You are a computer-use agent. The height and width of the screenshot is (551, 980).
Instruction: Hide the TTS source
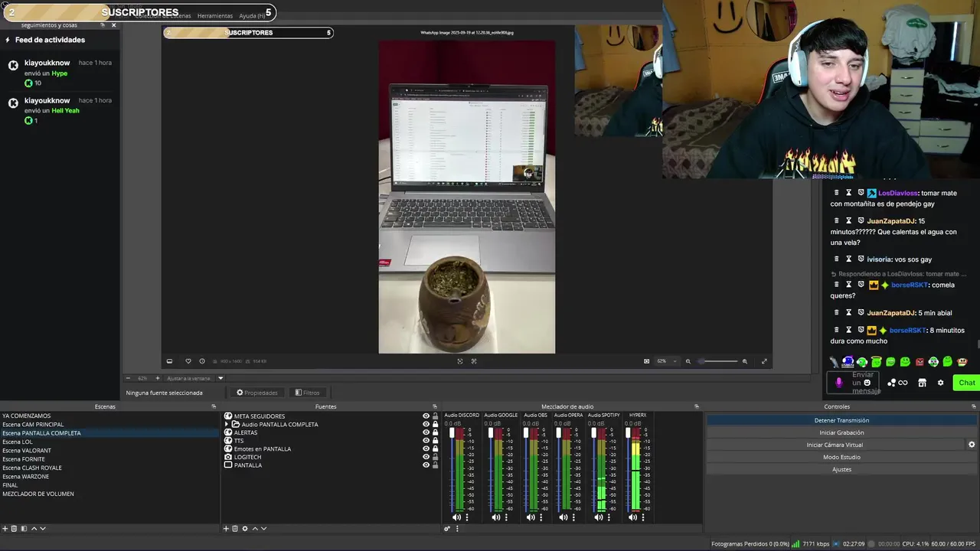point(426,441)
